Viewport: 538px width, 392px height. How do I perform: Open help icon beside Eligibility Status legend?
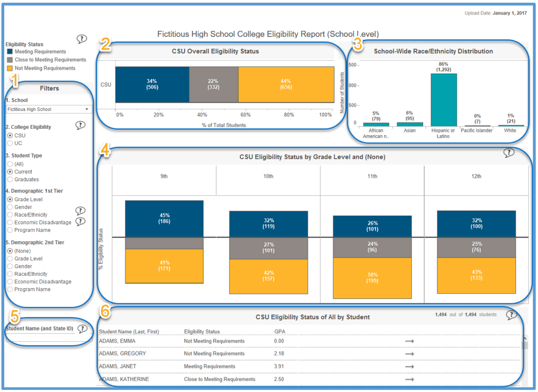click(82, 39)
